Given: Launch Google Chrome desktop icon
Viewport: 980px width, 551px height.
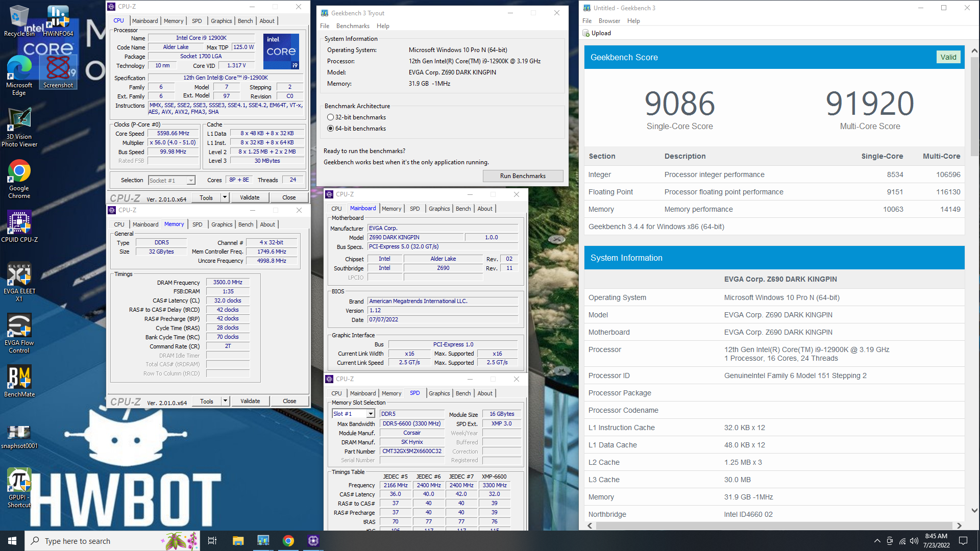Looking at the screenshot, I should 19,179.
